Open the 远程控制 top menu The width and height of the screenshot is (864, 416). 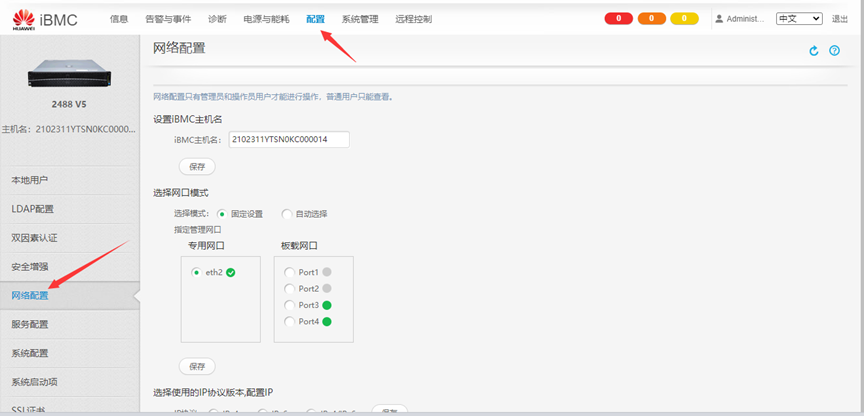click(x=413, y=19)
